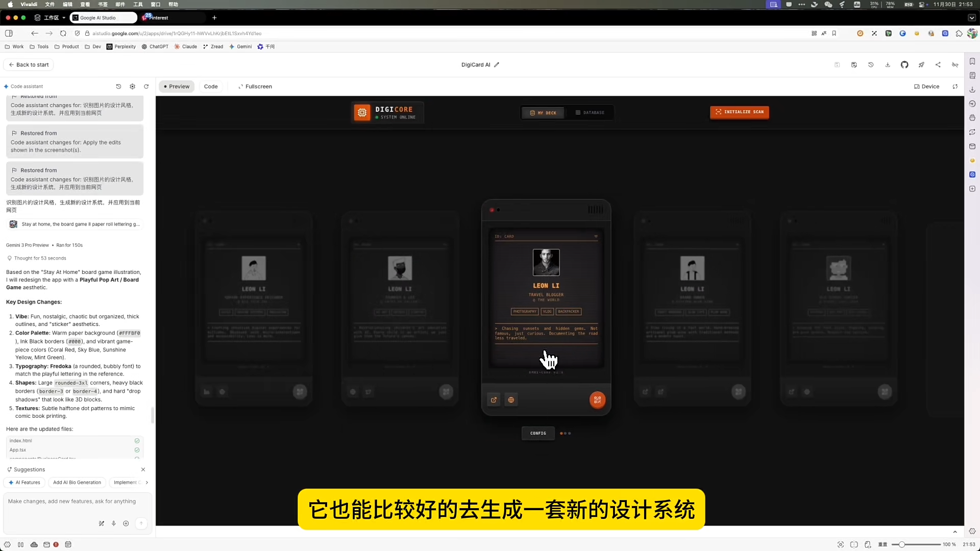The image size is (980, 551).
Task: Click the annotate pencil icon in prompt box
Action: [101, 523]
